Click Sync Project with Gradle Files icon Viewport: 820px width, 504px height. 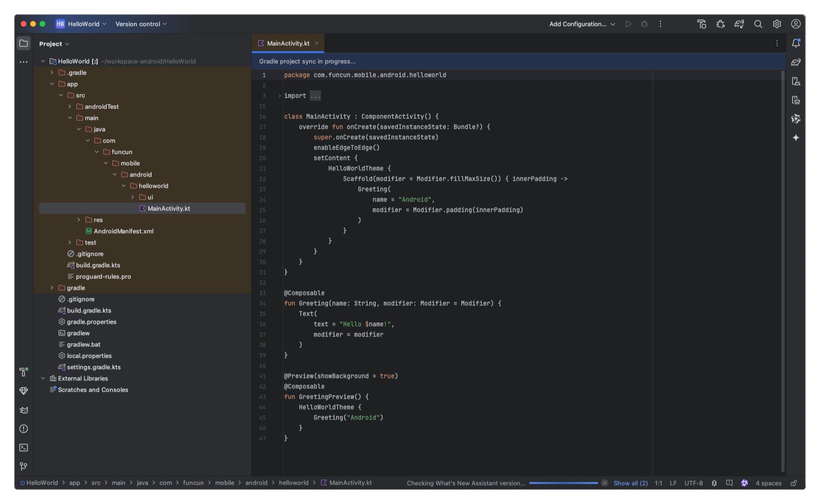tap(739, 24)
